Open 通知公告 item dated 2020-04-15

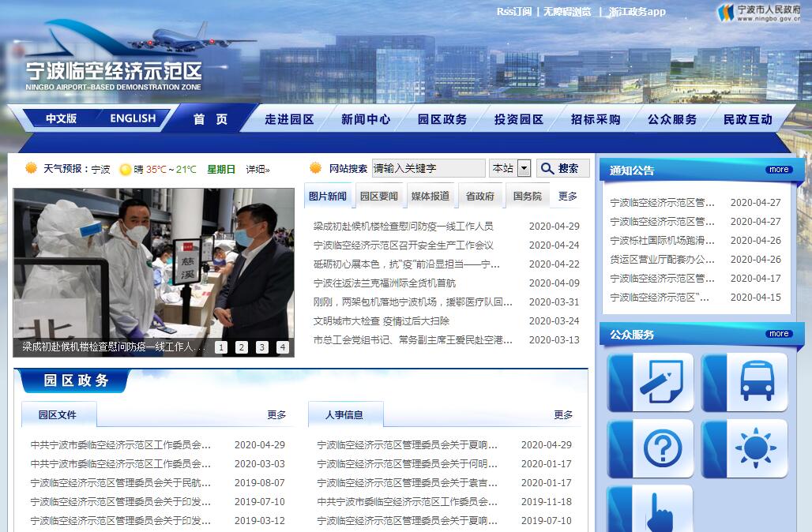[660, 298]
